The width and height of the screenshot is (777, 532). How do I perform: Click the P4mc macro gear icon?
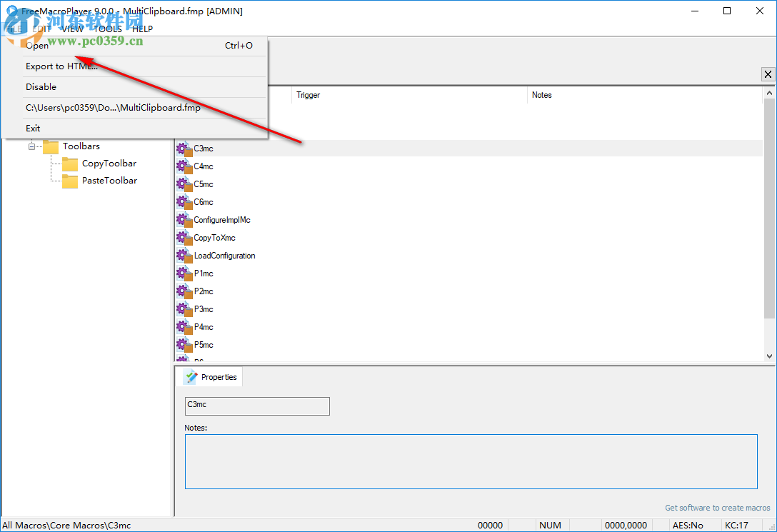(x=184, y=327)
